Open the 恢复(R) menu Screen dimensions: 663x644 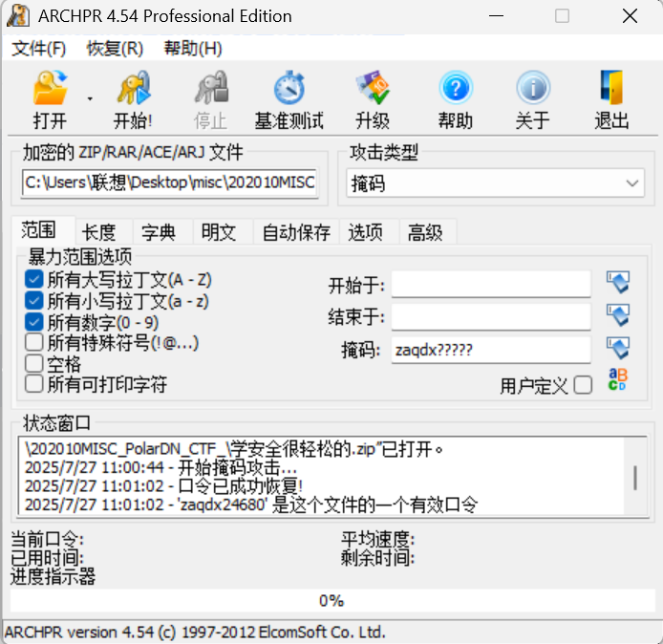point(115,48)
